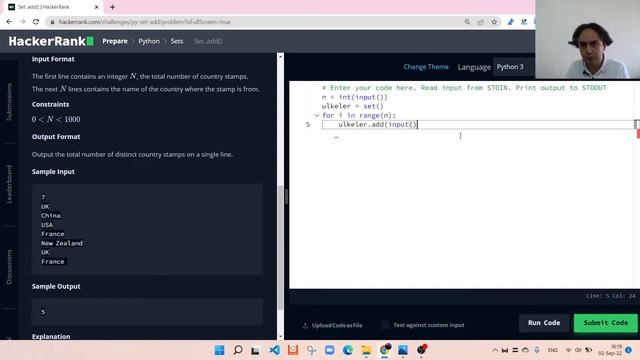This screenshot has height=360, width=640.
Task: Click the Submit Code button
Action: tap(605, 322)
